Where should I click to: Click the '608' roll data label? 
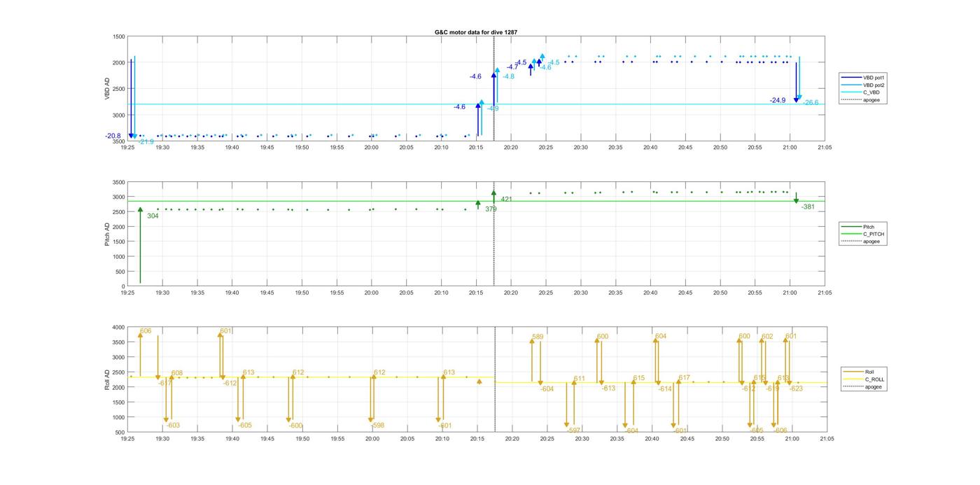[177, 373]
